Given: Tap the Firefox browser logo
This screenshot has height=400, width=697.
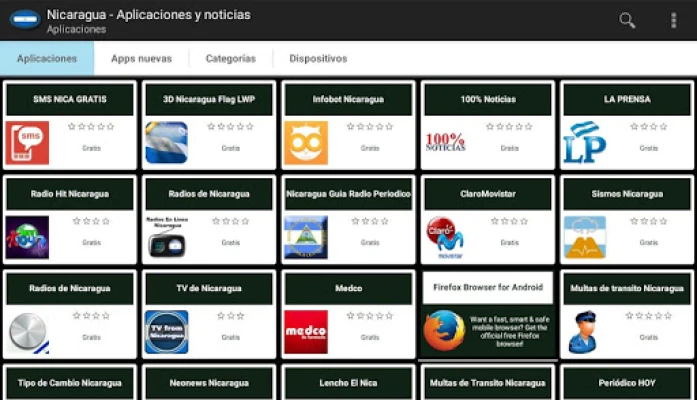Looking at the screenshot, I should [x=445, y=331].
